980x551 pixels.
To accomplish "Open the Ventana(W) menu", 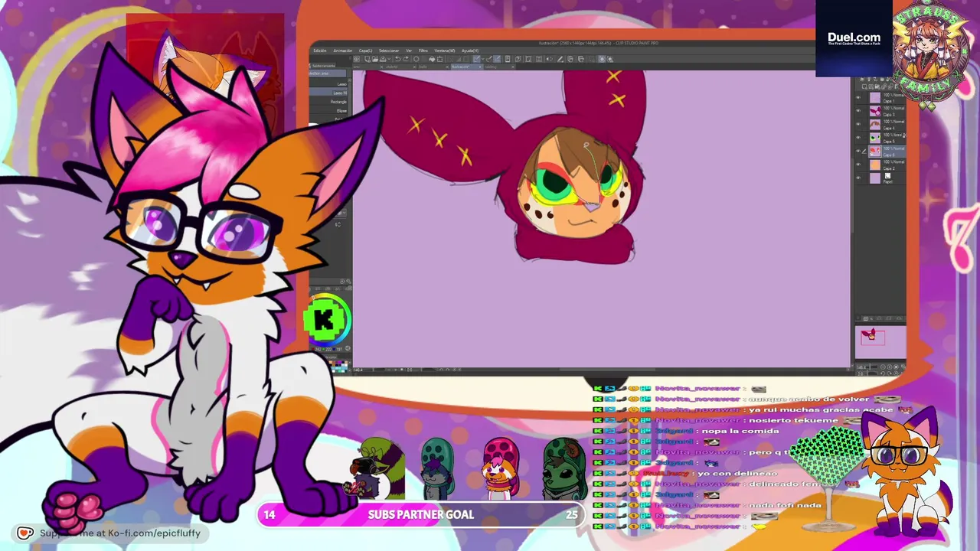I will [x=445, y=51].
